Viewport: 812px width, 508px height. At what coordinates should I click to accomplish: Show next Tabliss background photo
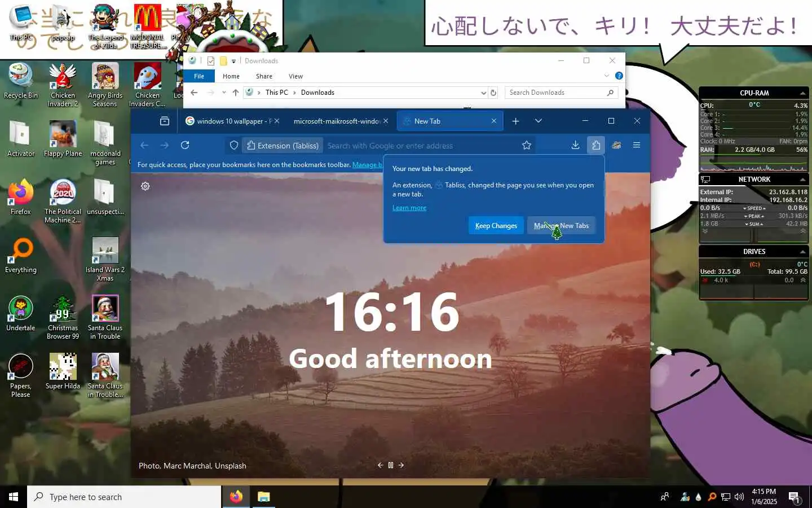(401, 465)
